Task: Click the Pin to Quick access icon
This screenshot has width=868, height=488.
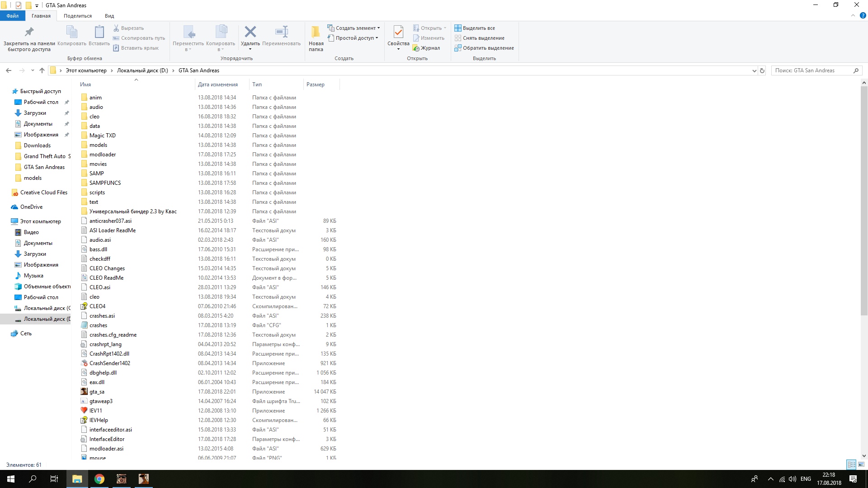Action: point(29,32)
